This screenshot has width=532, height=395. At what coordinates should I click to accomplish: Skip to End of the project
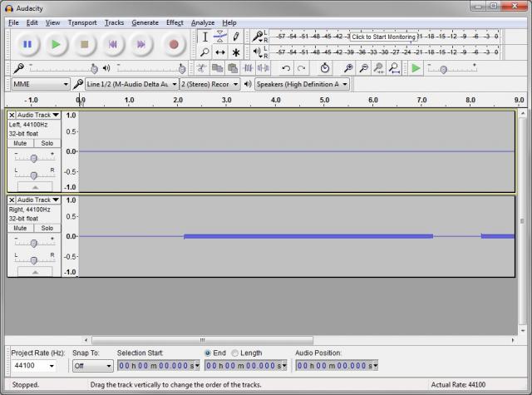pyautogui.click(x=141, y=44)
